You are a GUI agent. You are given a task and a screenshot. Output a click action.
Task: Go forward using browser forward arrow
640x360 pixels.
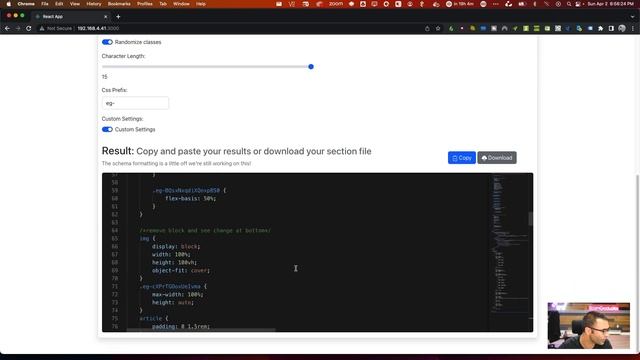point(18,28)
